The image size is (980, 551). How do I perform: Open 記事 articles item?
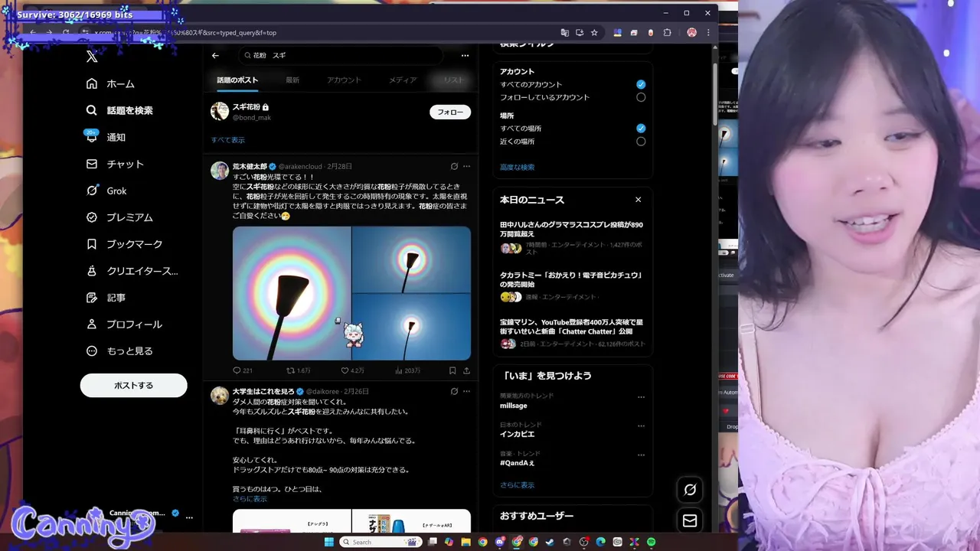coord(106,298)
